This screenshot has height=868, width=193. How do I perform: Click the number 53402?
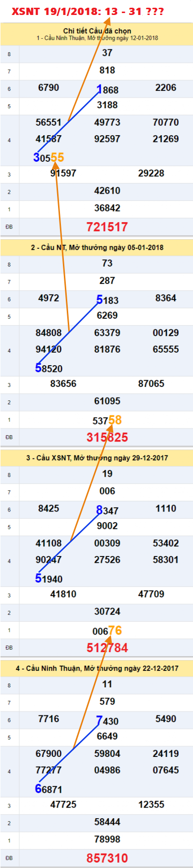(x=166, y=543)
